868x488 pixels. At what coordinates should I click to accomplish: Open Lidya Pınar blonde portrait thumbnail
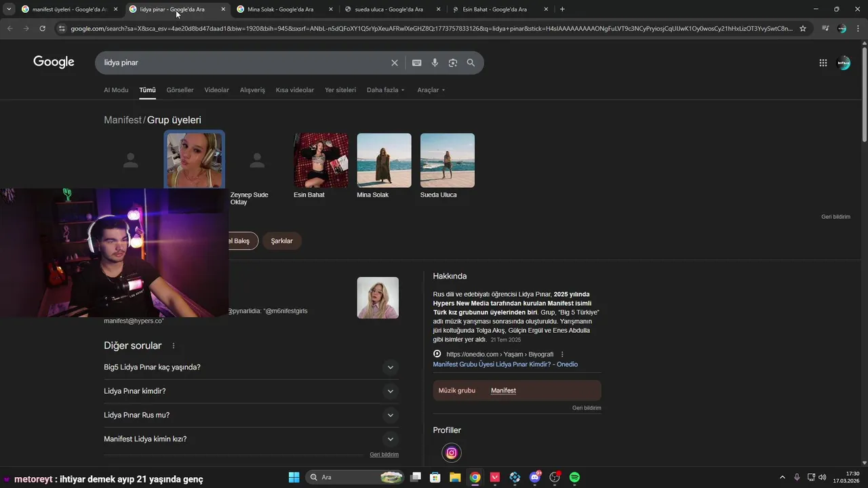click(378, 298)
